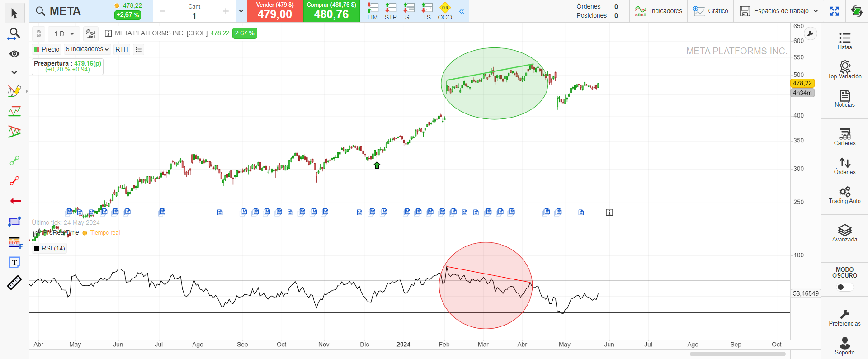Toggle the chart lock/scroll icon

click(x=38, y=33)
